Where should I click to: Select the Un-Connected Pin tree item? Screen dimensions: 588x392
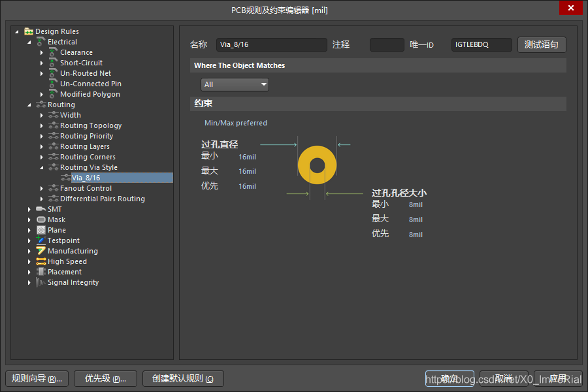coord(90,84)
